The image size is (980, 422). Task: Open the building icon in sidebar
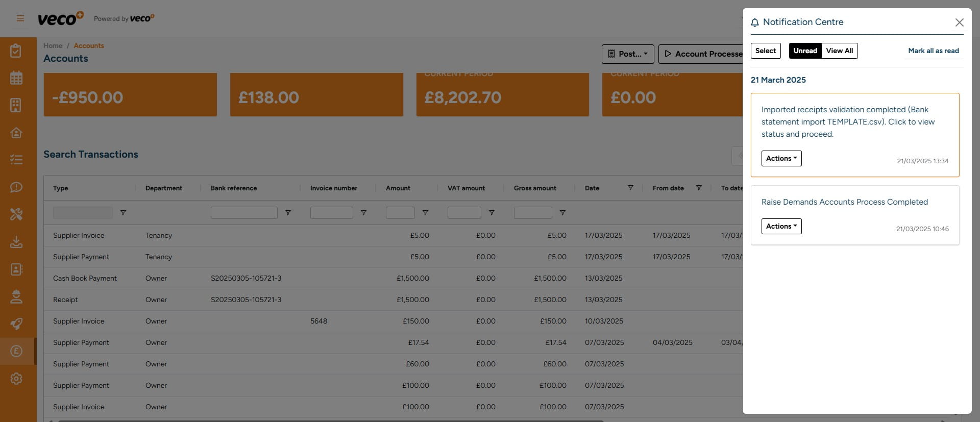pyautogui.click(x=16, y=105)
